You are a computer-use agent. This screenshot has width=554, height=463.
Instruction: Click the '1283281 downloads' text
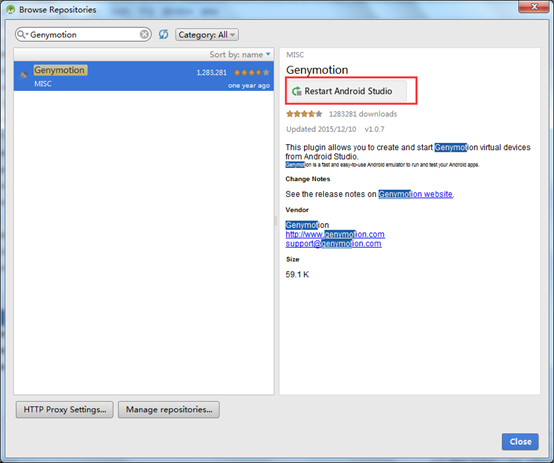[x=363, y=114]
